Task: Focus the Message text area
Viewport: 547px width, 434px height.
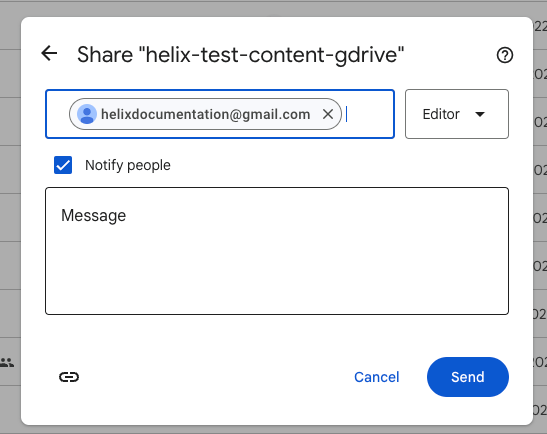Action: (277, 251)
